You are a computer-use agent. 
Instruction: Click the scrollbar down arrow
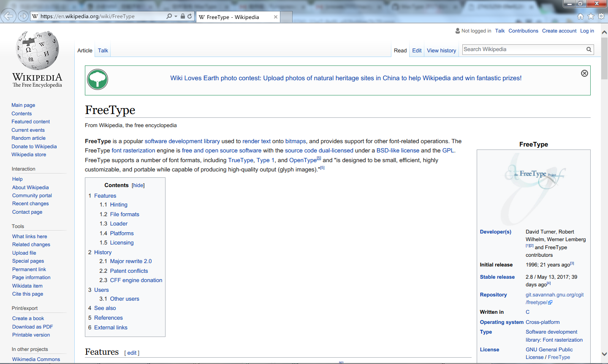[604, 354]
